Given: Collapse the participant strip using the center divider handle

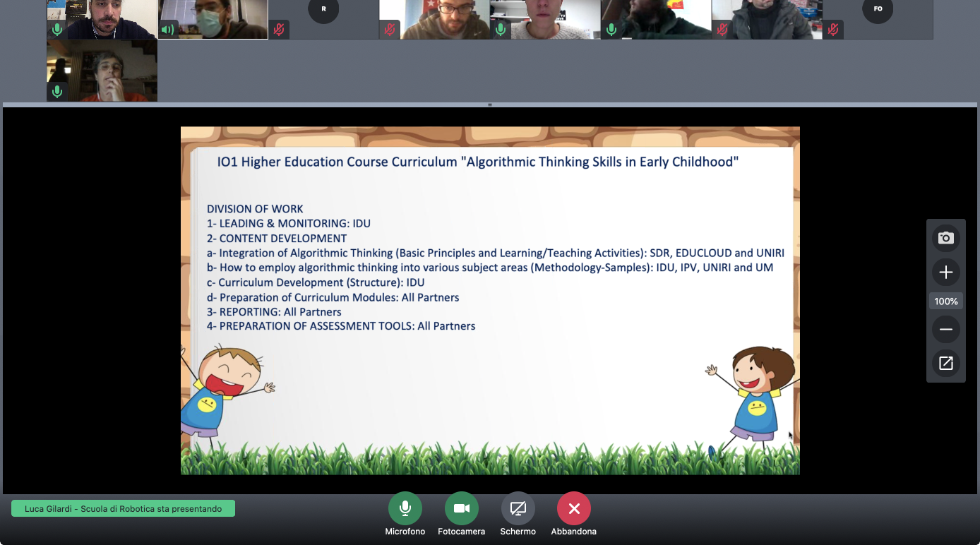Looking at the screenshot, I should tap(489, 104).
